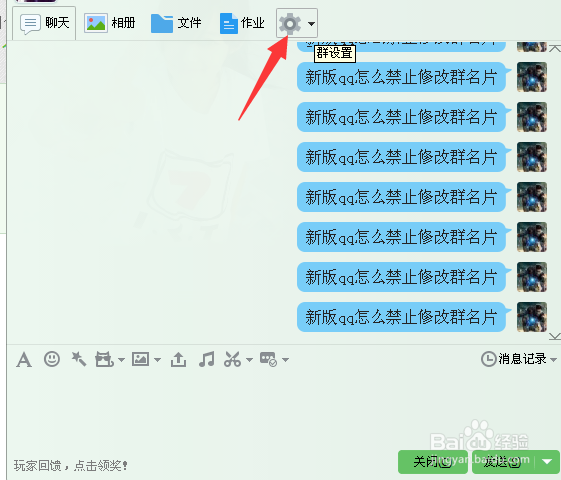Open the 相册 tab
The height and width of the screenshot is (480, 561).
[110, 23]
